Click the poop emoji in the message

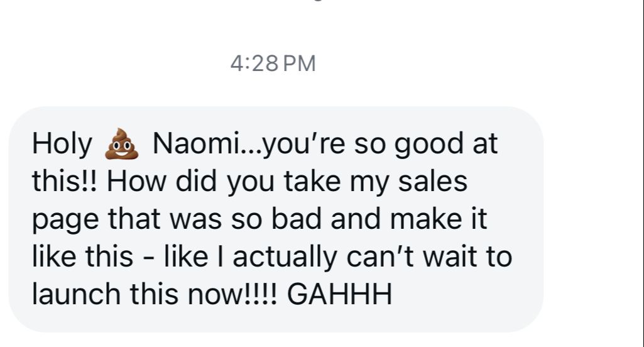click(x=121, y=144)
